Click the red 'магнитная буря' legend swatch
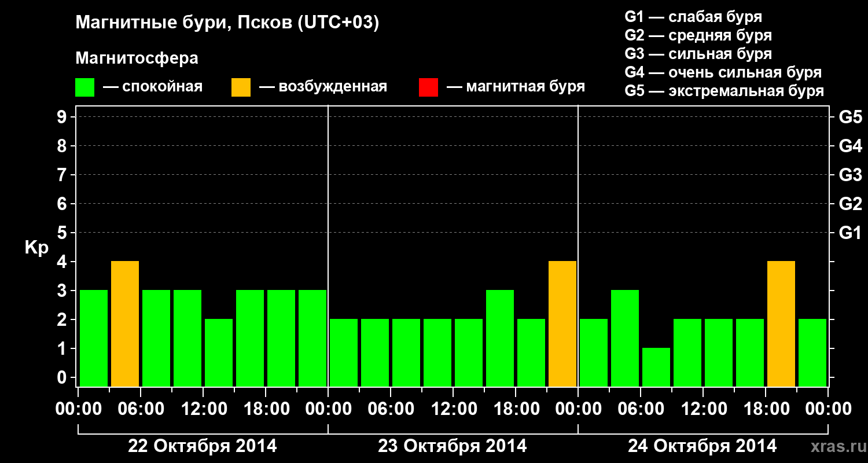868x463 pixels. pyautogui.click(x=428, y=87)
